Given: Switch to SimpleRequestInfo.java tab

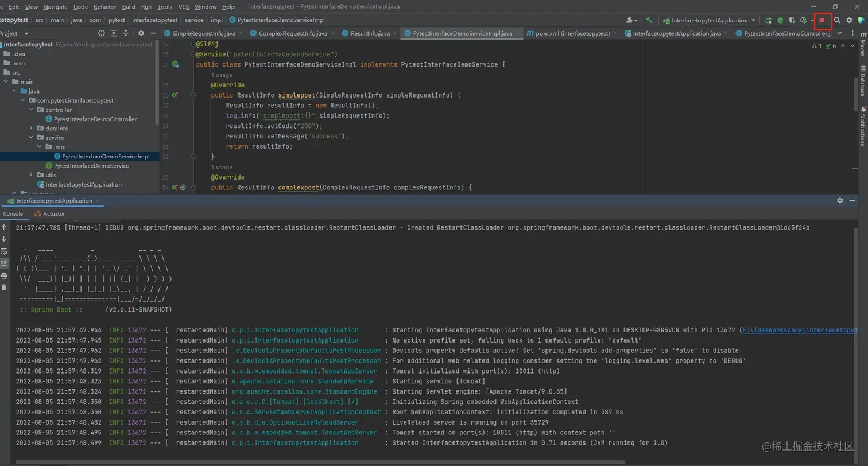Looking at the screenshot, I should coord(204,33).
